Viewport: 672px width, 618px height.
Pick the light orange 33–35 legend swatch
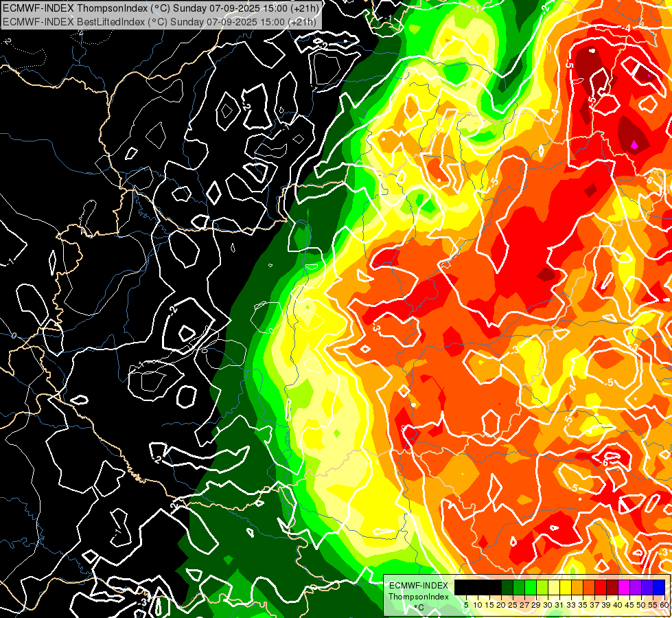[577, 587]
